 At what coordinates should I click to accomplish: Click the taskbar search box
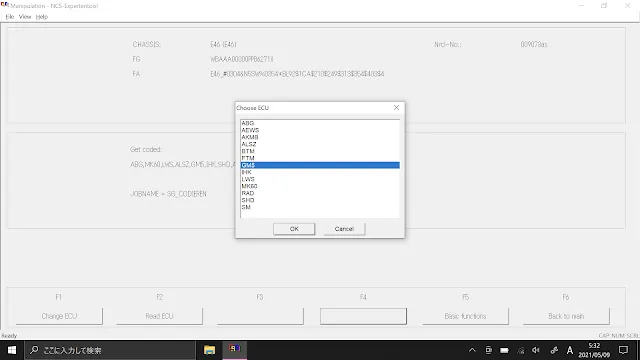pos(110,350)
